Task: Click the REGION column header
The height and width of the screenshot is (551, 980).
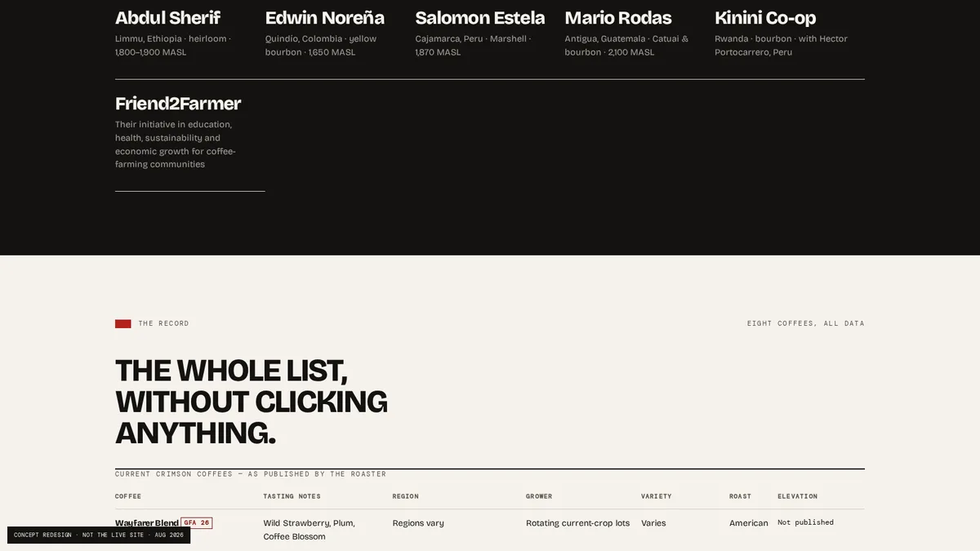Action: click(406, 496)
